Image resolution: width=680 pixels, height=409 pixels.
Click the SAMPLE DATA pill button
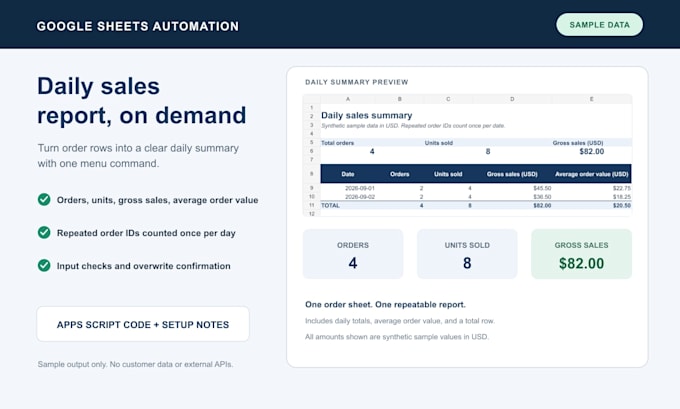coord(599,25)
